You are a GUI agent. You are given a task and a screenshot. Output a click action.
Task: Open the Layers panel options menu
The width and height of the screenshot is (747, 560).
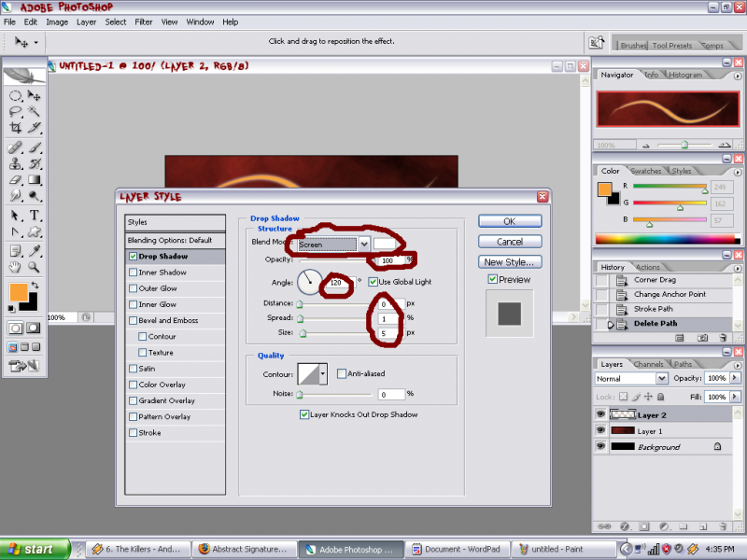click(x=738, y=365)
